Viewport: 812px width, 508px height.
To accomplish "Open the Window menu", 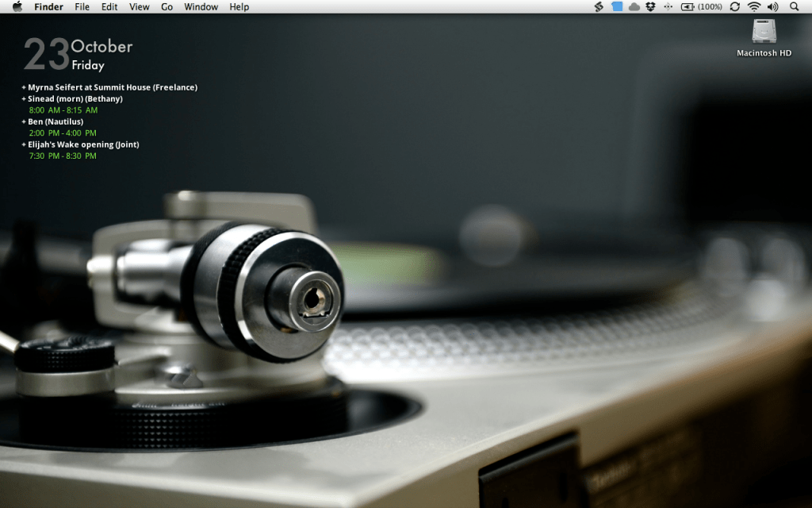I will (201, 6).
